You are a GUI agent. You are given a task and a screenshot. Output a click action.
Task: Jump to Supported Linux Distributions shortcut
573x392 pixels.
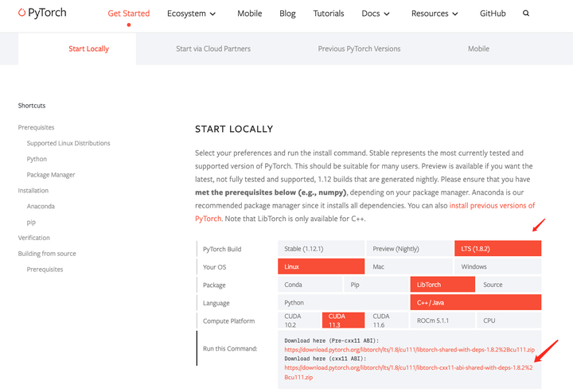(68, 143)
